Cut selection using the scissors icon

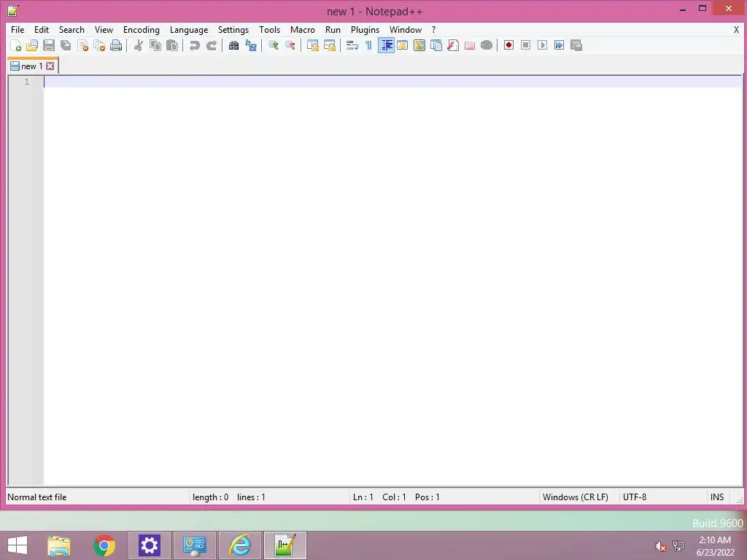(138, 45)
